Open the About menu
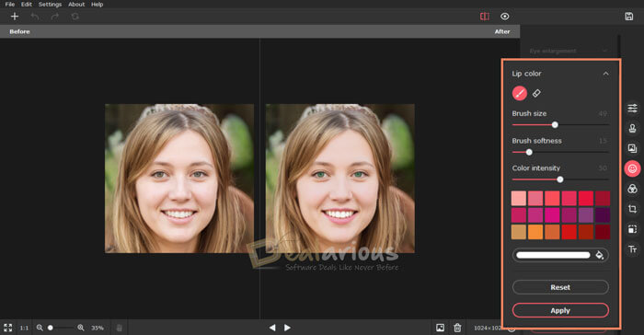The height and width of the screenshot is (335, 644). 76,4
